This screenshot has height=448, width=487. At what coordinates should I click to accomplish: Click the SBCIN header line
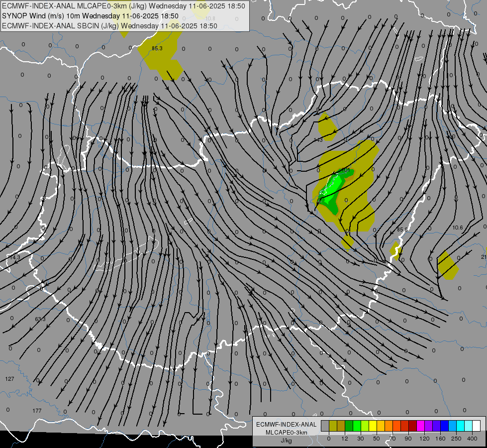(x=109, y=26)
